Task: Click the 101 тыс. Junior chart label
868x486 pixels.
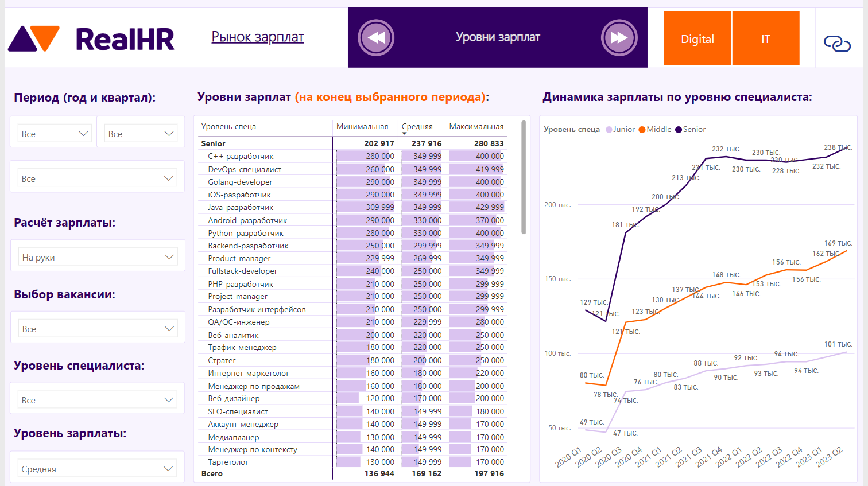Action: coord(838,344)
